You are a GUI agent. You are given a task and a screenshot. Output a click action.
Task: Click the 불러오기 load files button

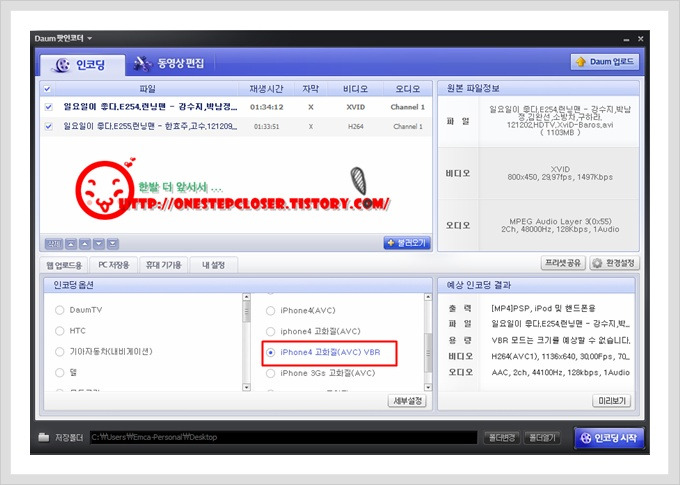point(407,243)
